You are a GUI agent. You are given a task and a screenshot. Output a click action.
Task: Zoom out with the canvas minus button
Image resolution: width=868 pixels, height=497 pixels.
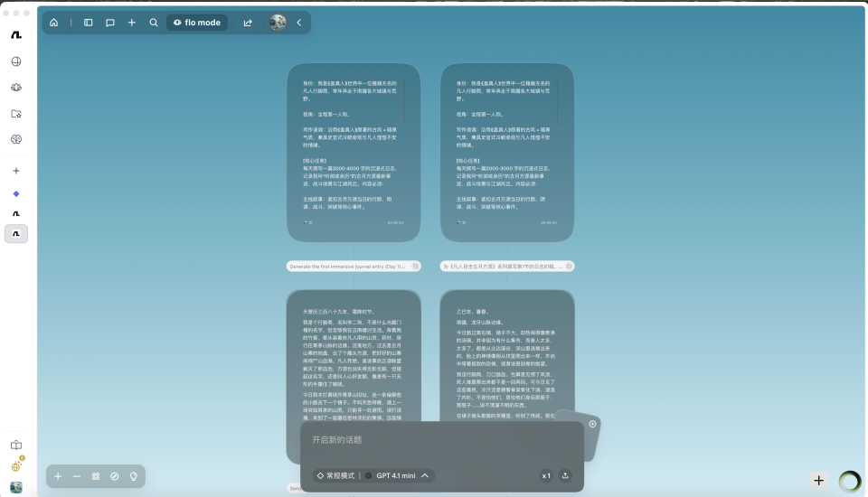pyautogui.click(x=76, y=476)
